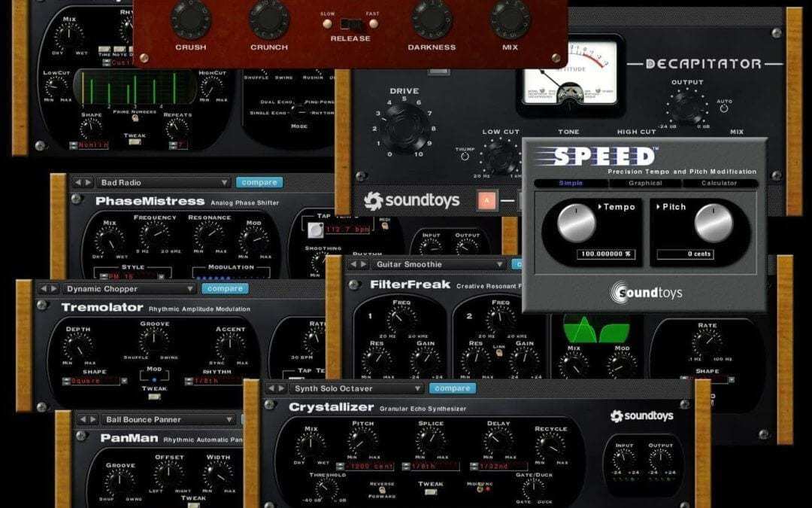Click the Tweak button in Crystallizer
This screenshot has height=508, width=812.
click(x=430, y=492)
